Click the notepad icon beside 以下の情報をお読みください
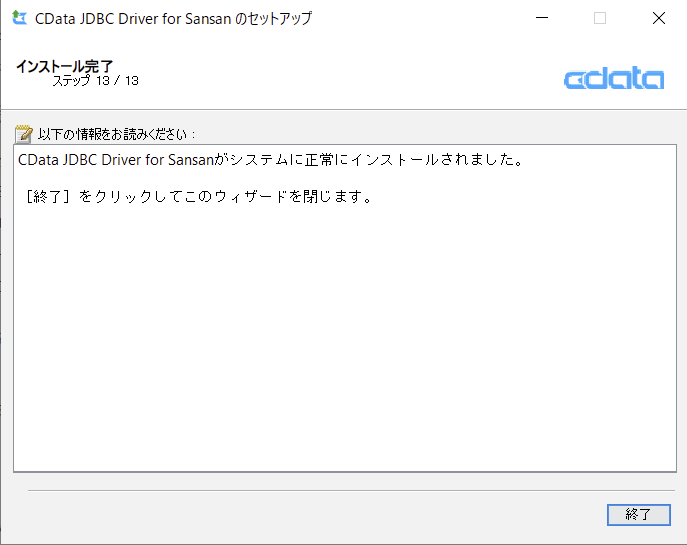Screen dimensions: 687x545 24,134
